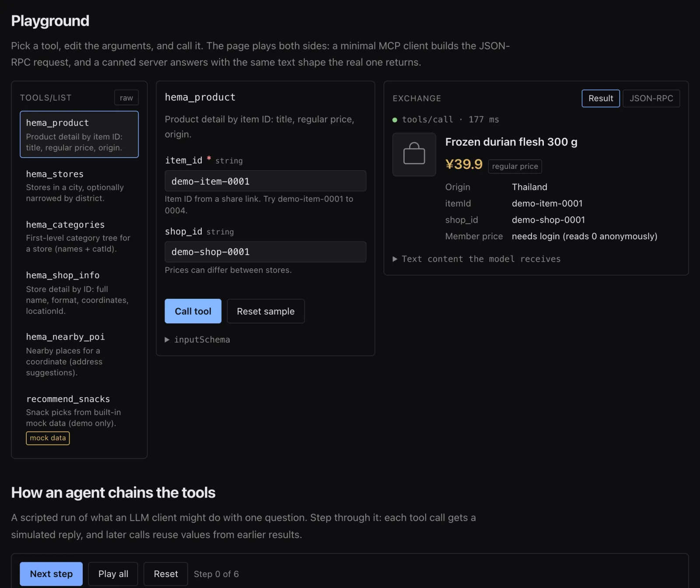Image resolution: width=700 pixels, height=588 pixels.
Task: Click the Member price needs login value
Action: tap(584, 236)
